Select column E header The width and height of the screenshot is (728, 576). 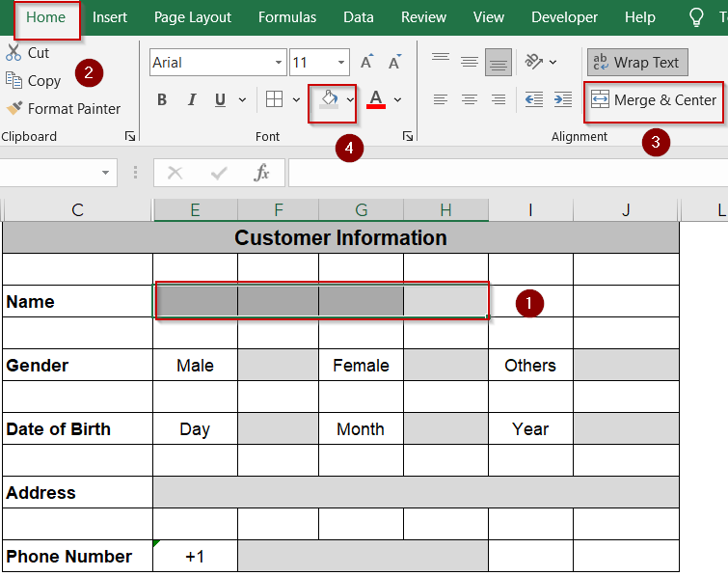coord(196,210)
